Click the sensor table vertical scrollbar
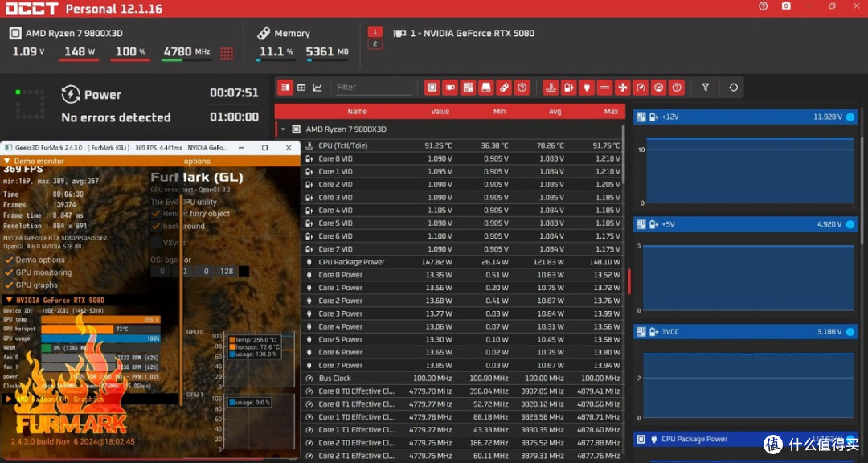This screenshot has height=463, width=868. click(623, 155)
